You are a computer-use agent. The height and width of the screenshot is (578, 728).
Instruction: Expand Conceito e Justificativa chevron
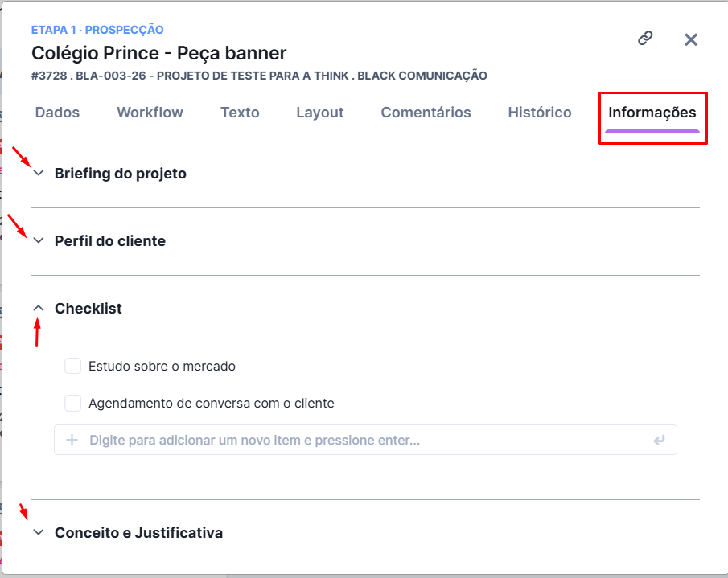[x=39, y=532]
